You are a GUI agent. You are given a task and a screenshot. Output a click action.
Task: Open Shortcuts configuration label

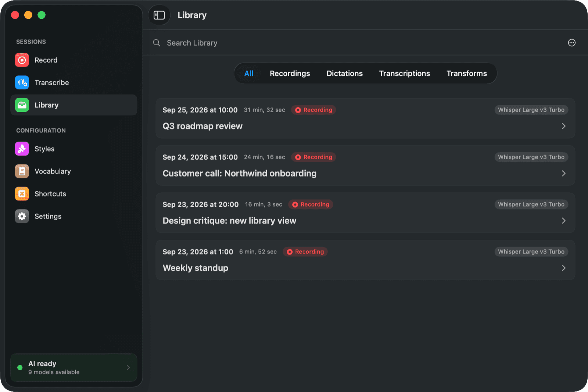pos(50,194)
